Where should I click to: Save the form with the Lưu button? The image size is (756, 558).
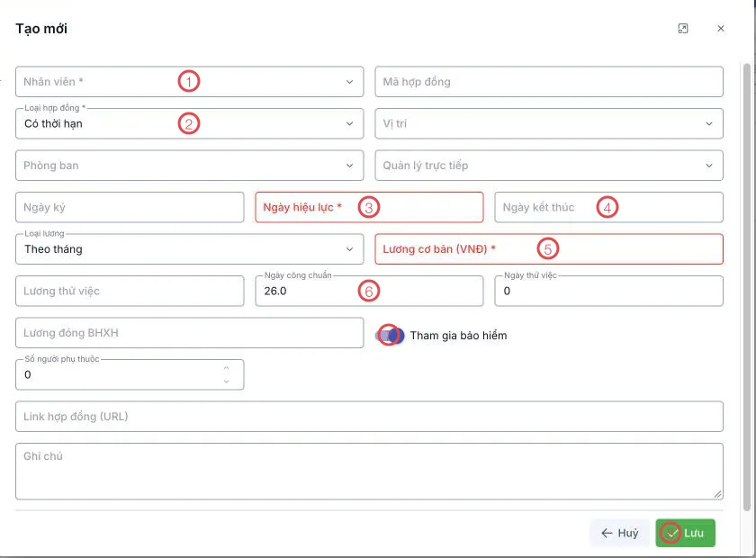[685, 533]
